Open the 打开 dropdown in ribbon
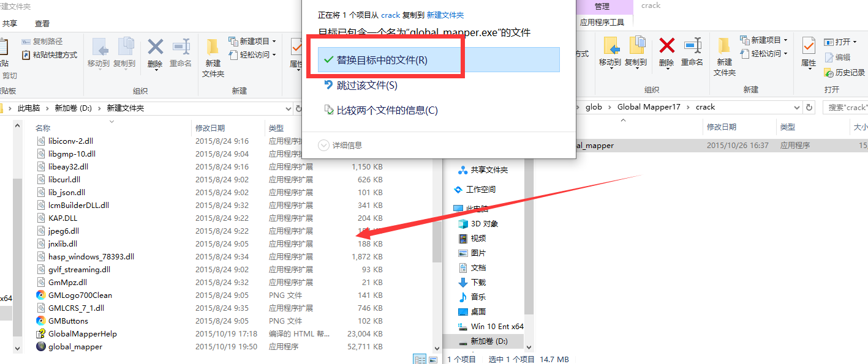Image resolution: width=868 pixels, height=364 pixels. tap(840, 42)
